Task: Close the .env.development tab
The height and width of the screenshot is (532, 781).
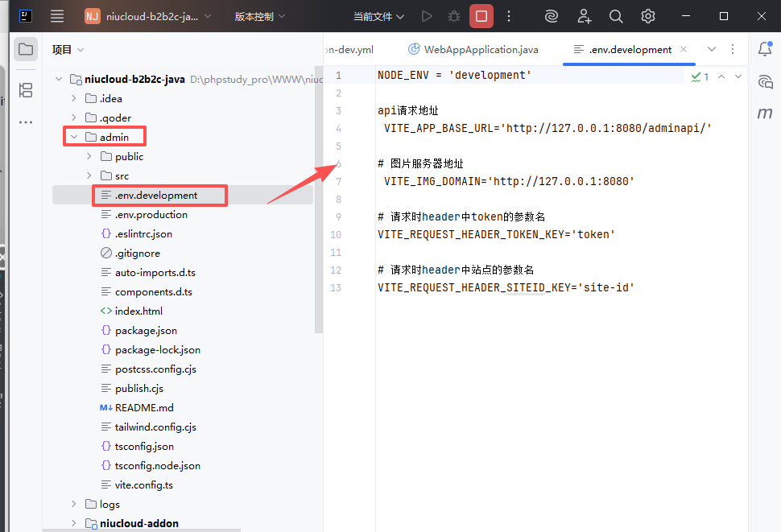Action: (x=684, y=49)
